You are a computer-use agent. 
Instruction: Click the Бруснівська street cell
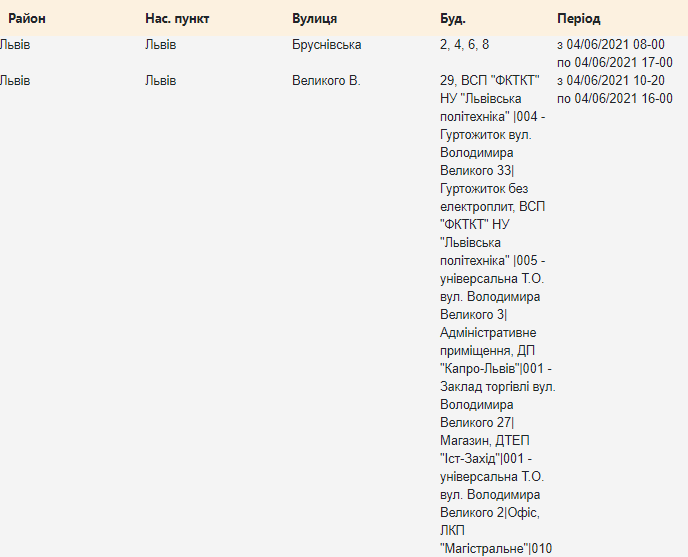[x=326, y=45]
